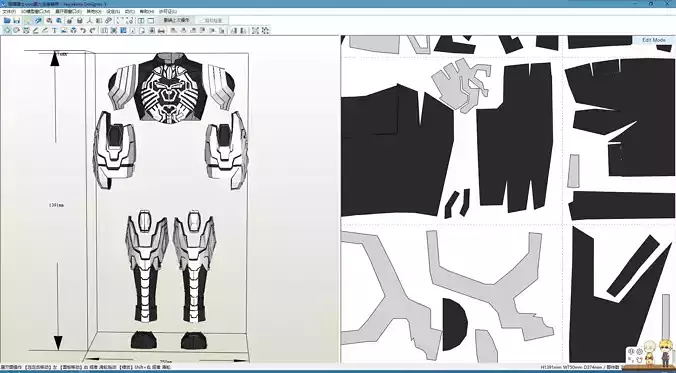Image resolution: width=676 pixels, height=373 pixels.
Task: Click the printer icon in the second toolbar row
Action: [161, 30]
